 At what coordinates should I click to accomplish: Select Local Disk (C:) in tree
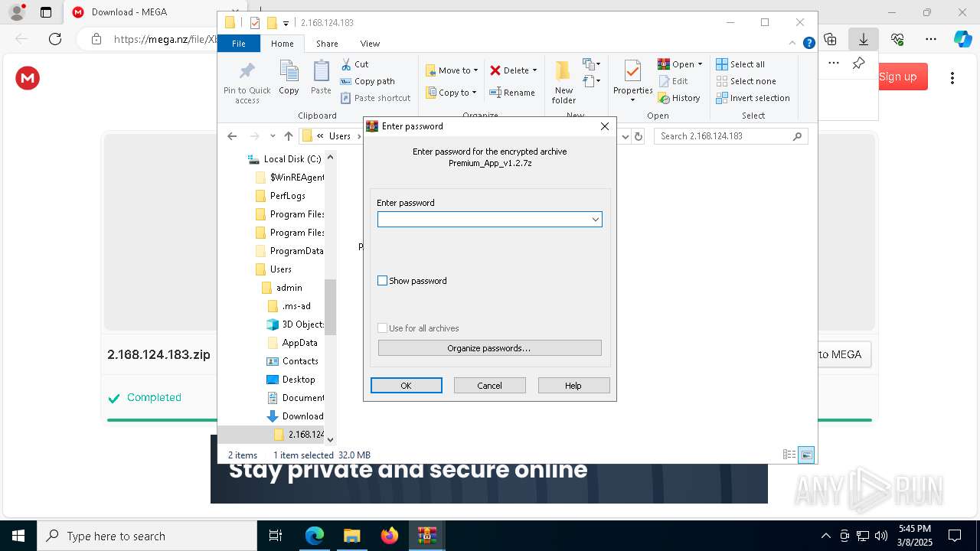(285, 159)
